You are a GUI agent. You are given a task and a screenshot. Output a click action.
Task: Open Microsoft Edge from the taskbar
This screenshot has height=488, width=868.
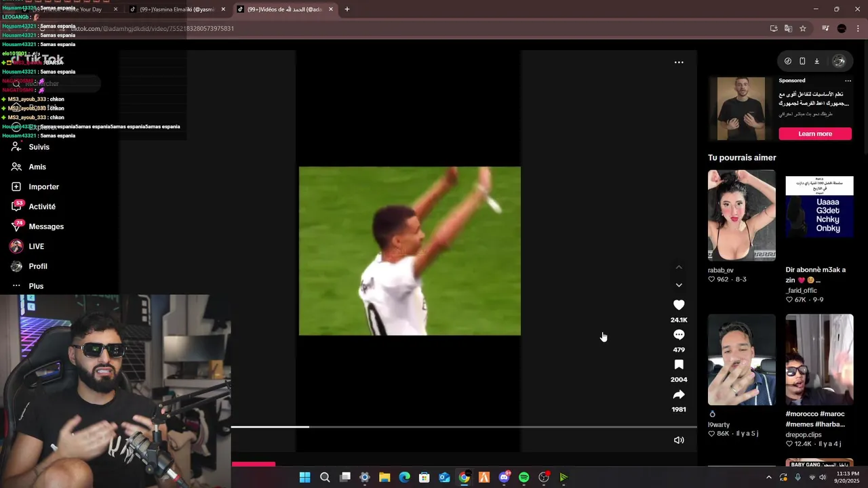404,477
